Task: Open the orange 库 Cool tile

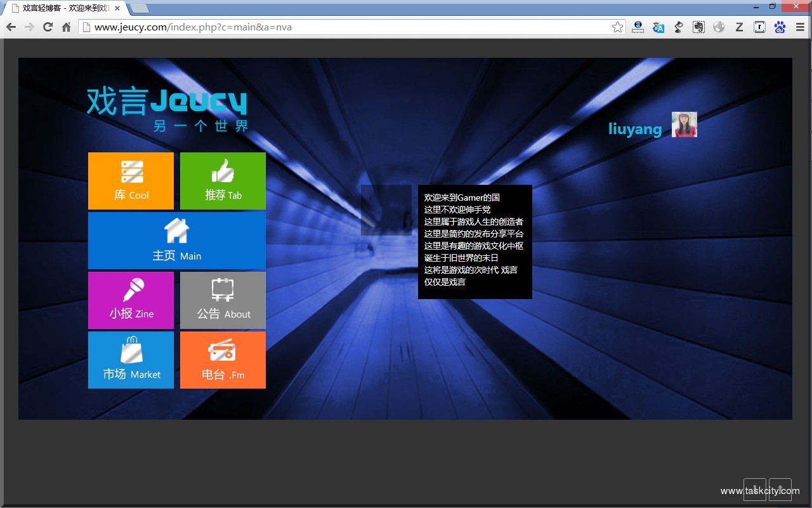Action: click(x=131, y=181)
